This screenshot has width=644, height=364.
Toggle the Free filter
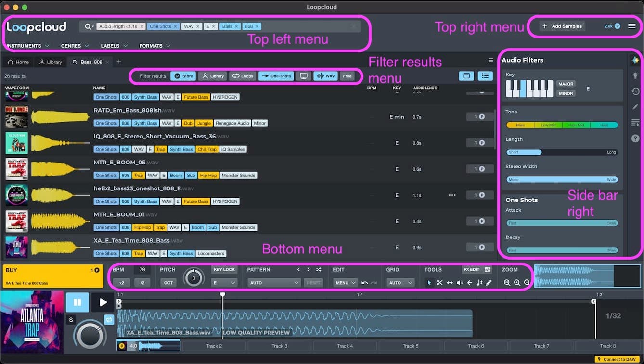point(347,76)
